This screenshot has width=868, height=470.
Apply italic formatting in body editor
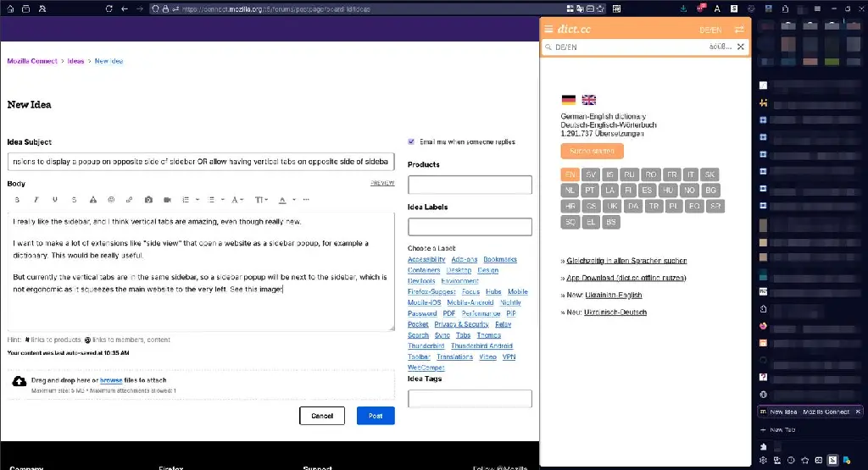[36, 200]
